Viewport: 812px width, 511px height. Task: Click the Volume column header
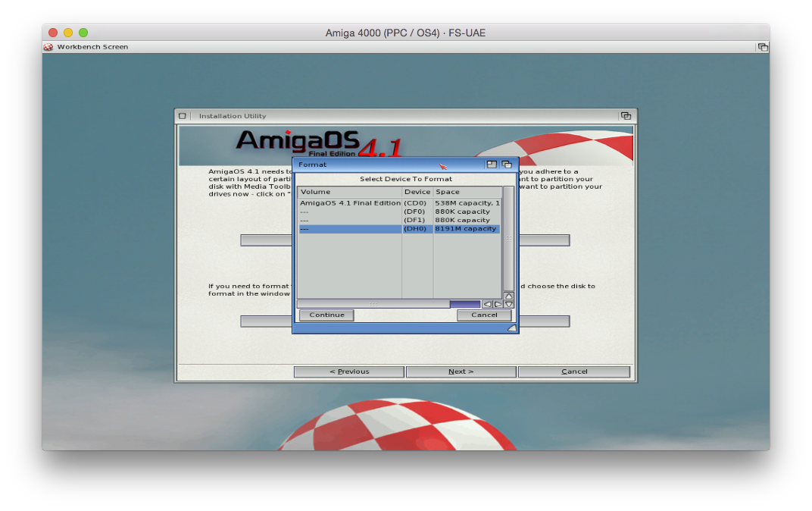[349, 192]
